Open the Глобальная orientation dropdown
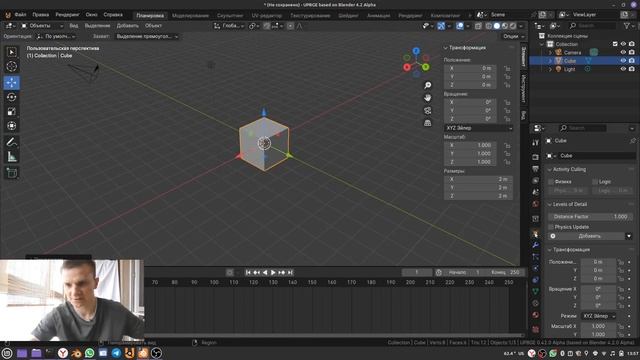The image size is (640, 360). point(229,26)
